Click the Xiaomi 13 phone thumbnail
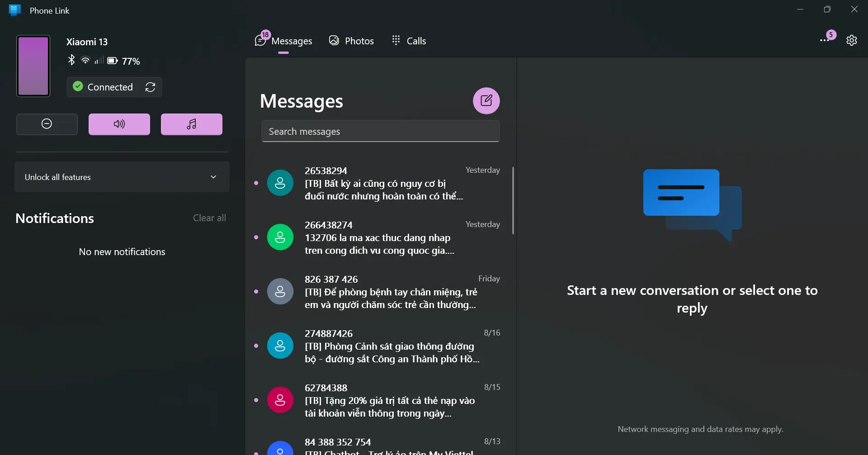 point(33,66)
